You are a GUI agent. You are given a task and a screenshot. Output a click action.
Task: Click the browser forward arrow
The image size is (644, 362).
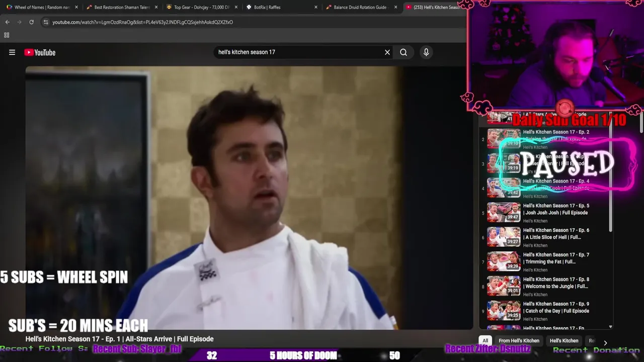coord(19,22)
